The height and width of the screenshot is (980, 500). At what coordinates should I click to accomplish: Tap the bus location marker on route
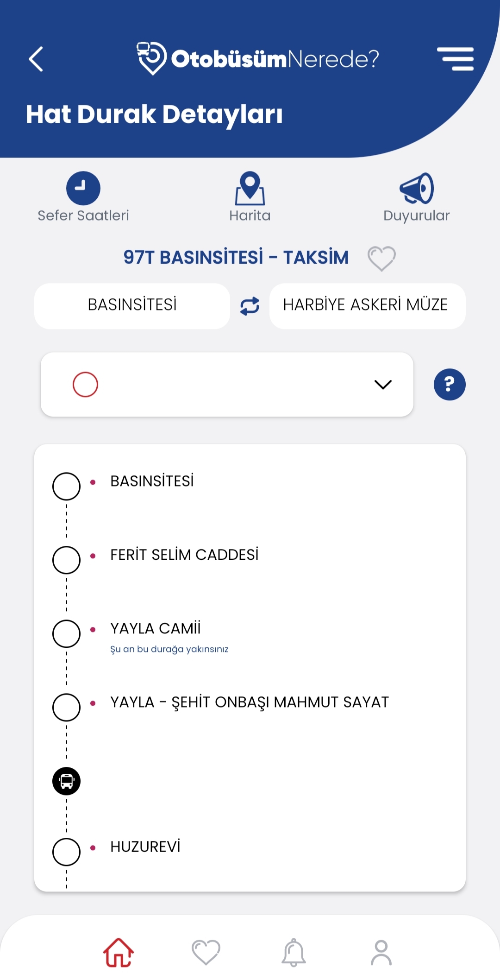[x=67, y=781]
